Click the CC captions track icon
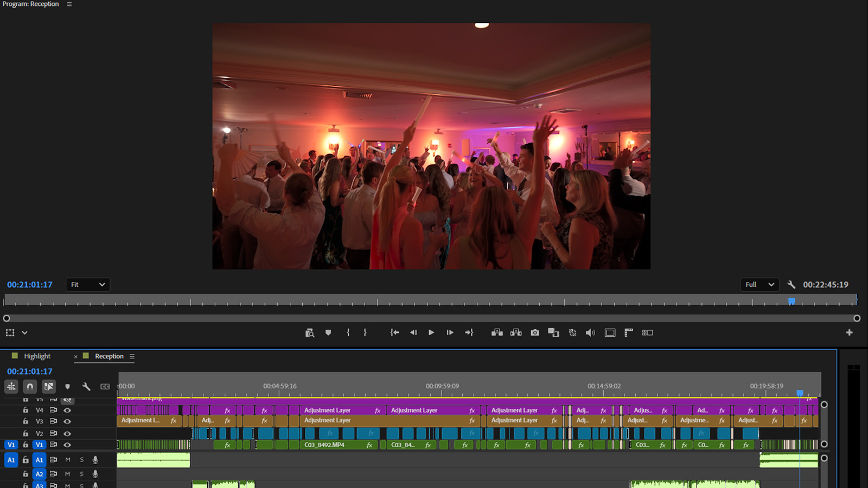The height and width of the screenshot is (488, 868). (105, 387)
